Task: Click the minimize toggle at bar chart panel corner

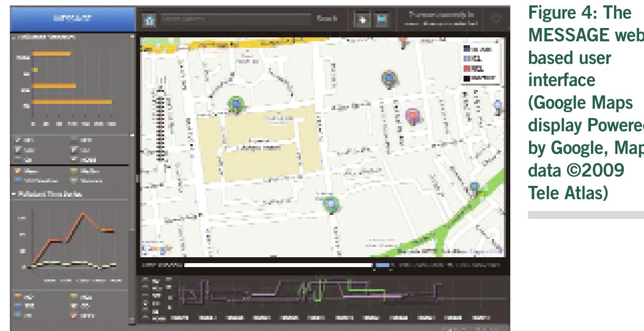Action: tap(132, 37)
